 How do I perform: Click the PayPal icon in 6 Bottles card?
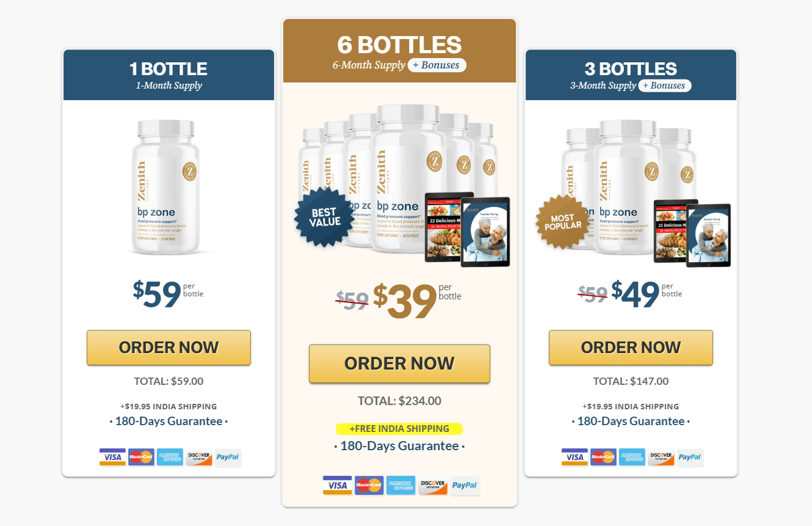pyautogui.click(x=465, y=486)
